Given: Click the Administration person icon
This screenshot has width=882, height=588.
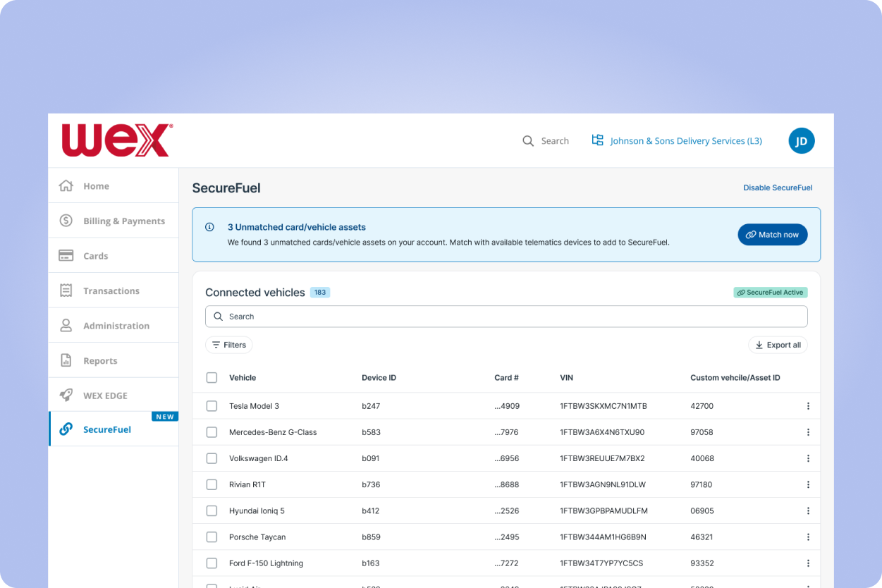Looking at the screenshot, I should click(66, 325).
